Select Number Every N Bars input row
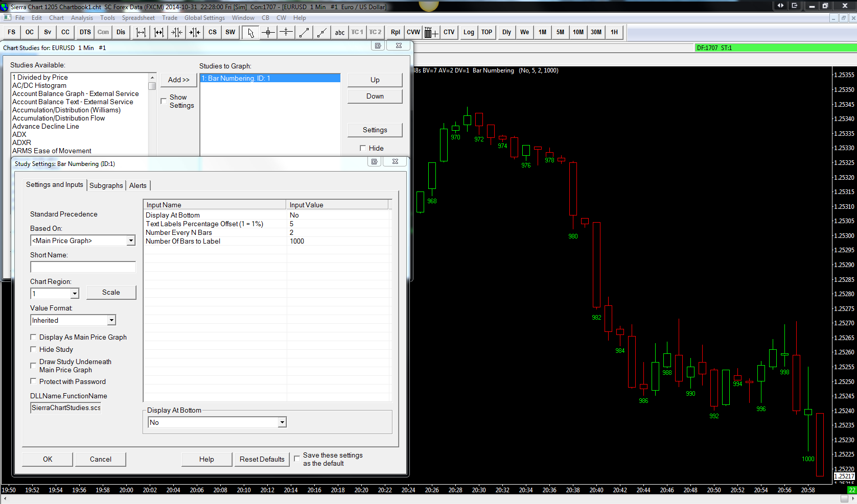The width and height of the screenshot is (857, 504). [x=267, y=232]
